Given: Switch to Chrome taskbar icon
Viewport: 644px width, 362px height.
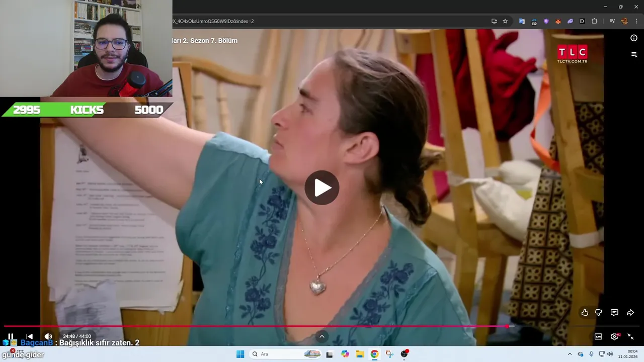Looking at the screenshot, I should tap(375, 354).
